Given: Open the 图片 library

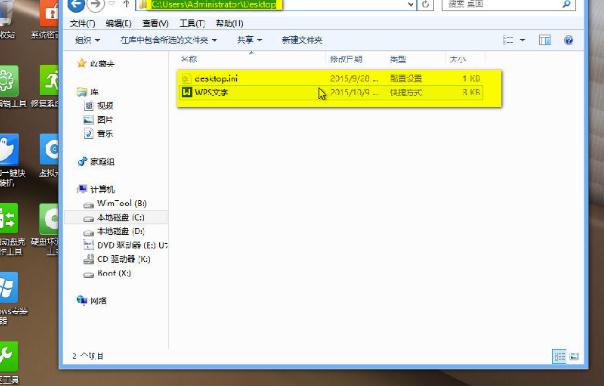Looking at the screenshot, I should tap(105, 120).
